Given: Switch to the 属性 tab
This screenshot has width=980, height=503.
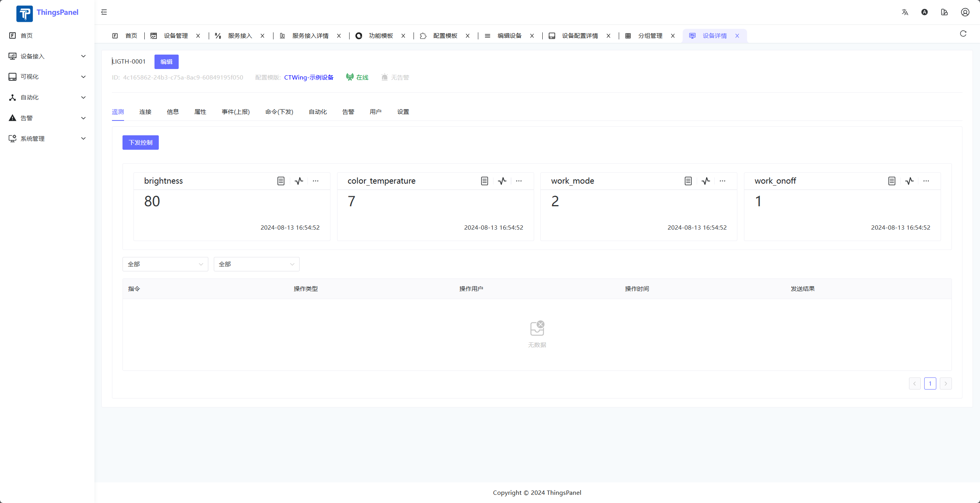Looking at the screenshot, I should [200, 112].
